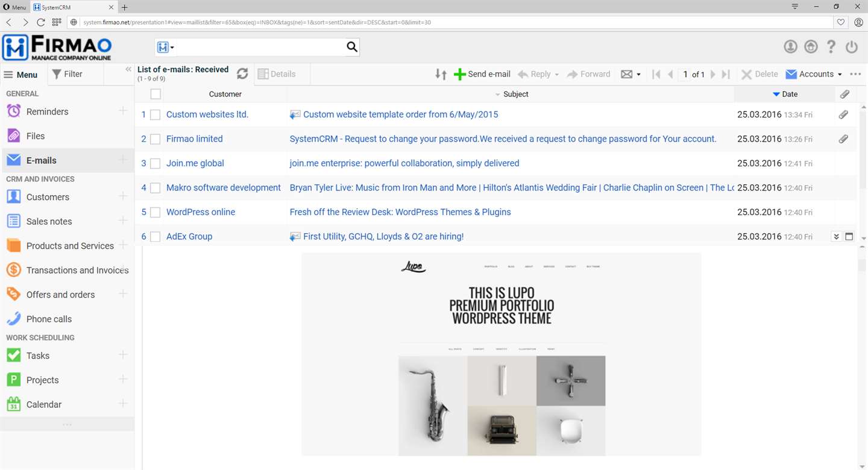Viewport: 868px width, 470px height.
Task: Click the Delete button
Action: (x=759, y=74)
